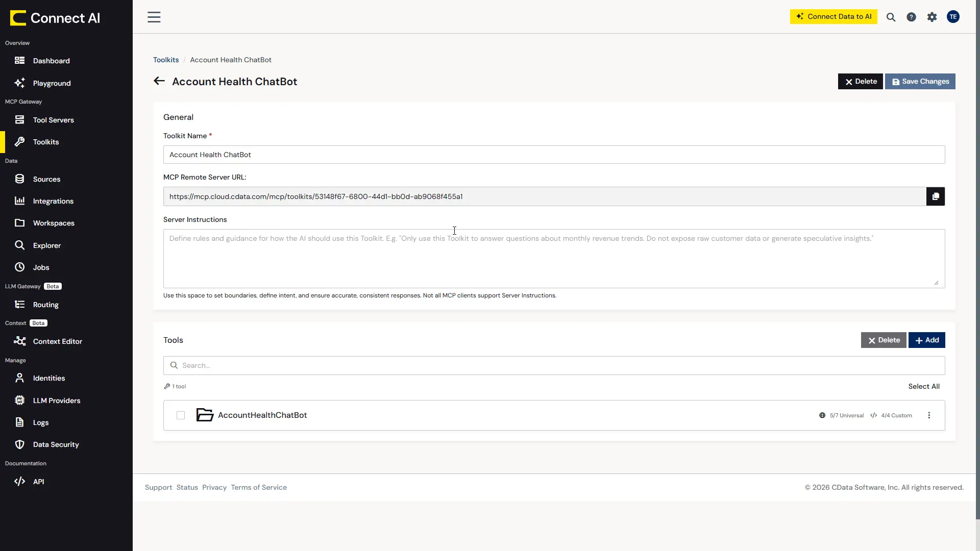
Task: Open the TE user avatar menu
Action: (x=953, y=17)
